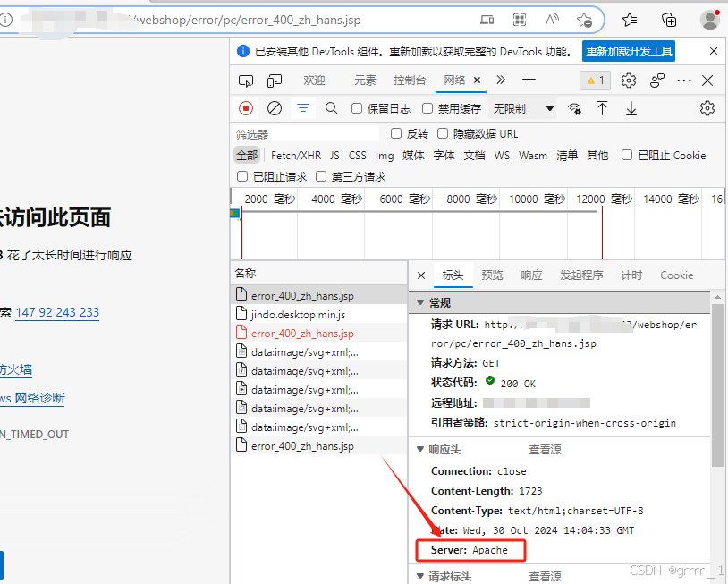728x584 pixels.
Task: Click 查看源 next to 响应头
Action: click(x=545, y=449)
